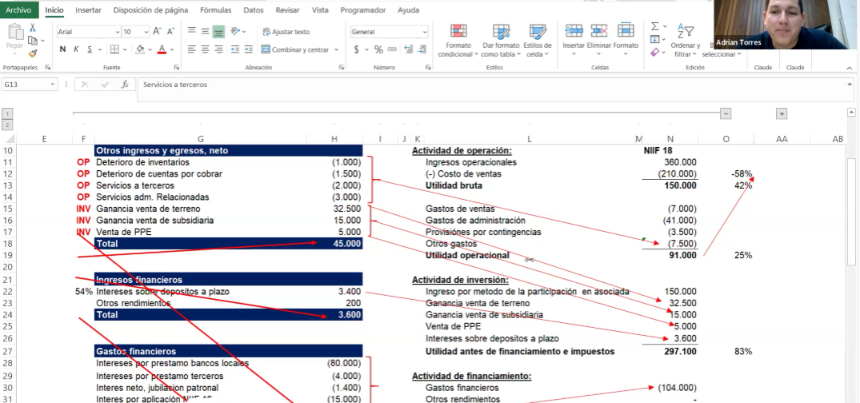Apply red font color A icon
Viewport: 860px width, 403px height.
click(161, 49)
